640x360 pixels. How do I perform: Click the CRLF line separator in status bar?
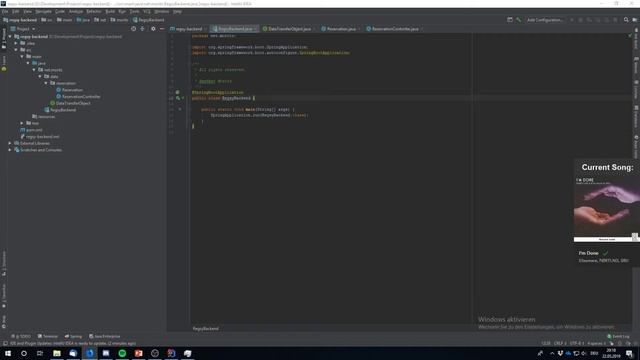pyautogui.click(x=560, y=343)
